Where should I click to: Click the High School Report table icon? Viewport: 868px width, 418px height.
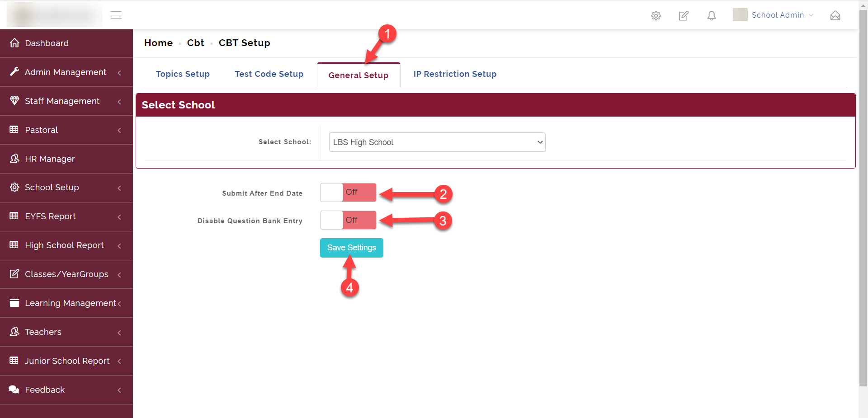[x=14, y=244]
